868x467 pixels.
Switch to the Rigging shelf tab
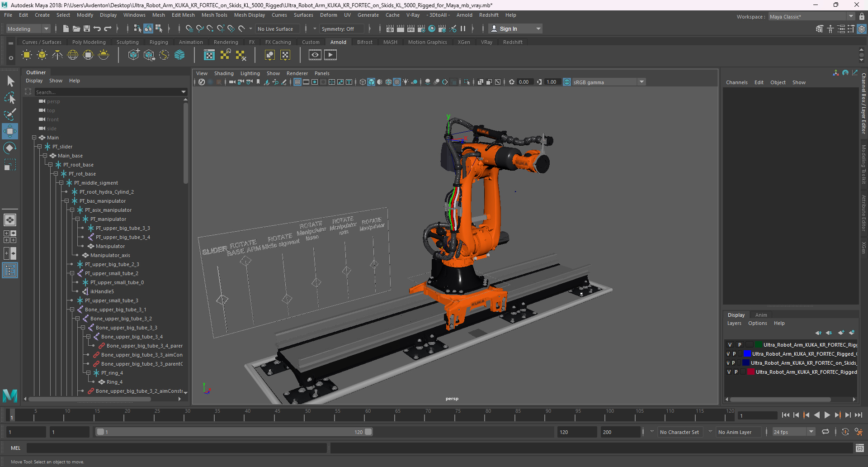[x=159, y=42]
